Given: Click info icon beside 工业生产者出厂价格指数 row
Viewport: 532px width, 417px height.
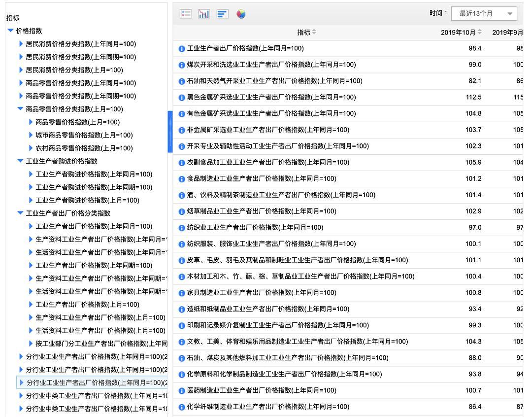Looking at the screenshot, I should (x=182, y=48).
